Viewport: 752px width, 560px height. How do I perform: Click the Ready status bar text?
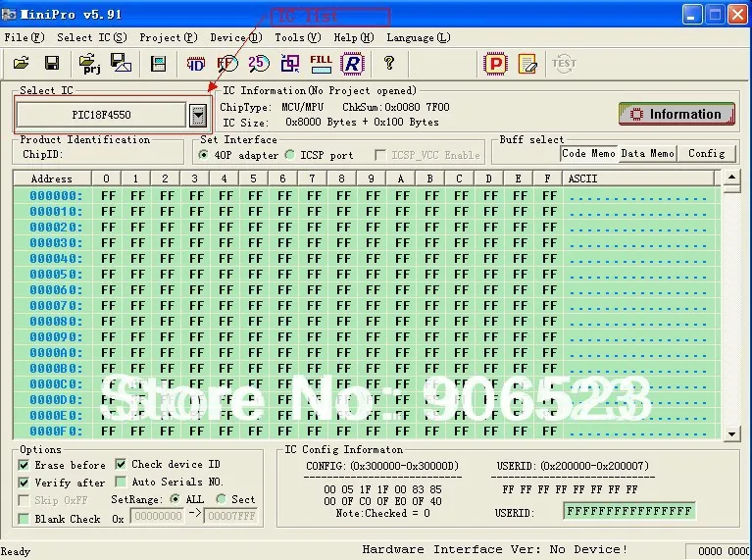point(16,551)
